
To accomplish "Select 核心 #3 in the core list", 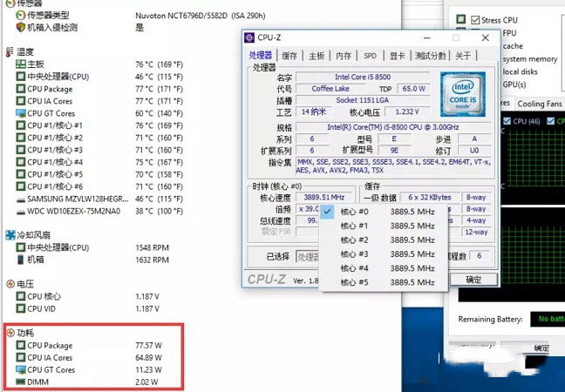I will coord(384,254).
